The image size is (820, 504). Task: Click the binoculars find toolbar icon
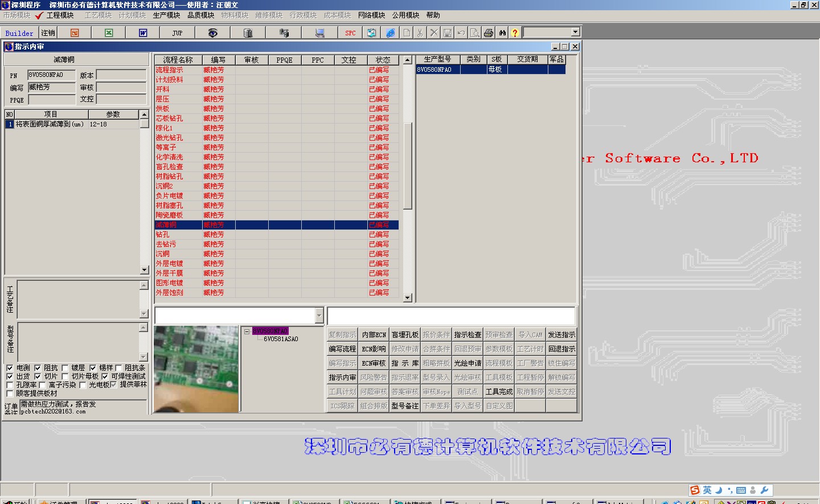point(502,33)
